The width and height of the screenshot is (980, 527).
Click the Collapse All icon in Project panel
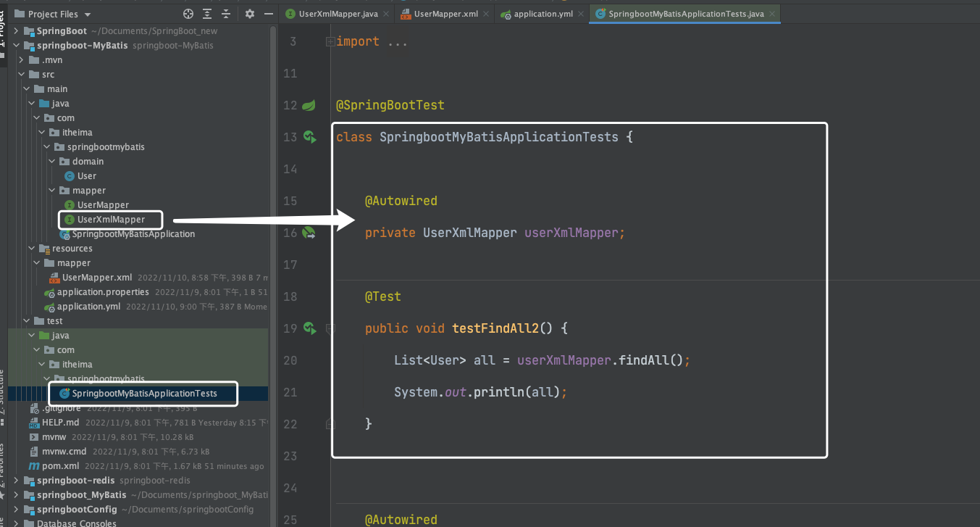pyautogui.click(x=226, y=14)
